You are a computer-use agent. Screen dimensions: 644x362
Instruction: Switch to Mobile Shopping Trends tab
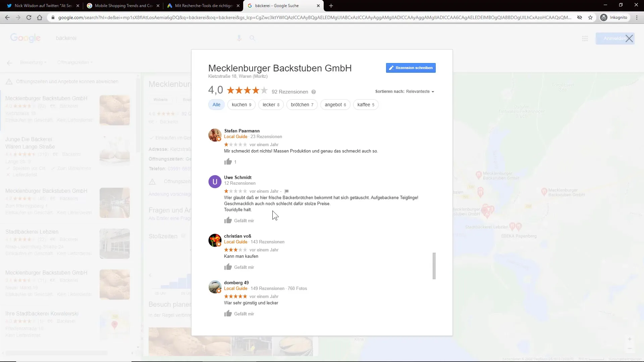click(x=123, y=6)
